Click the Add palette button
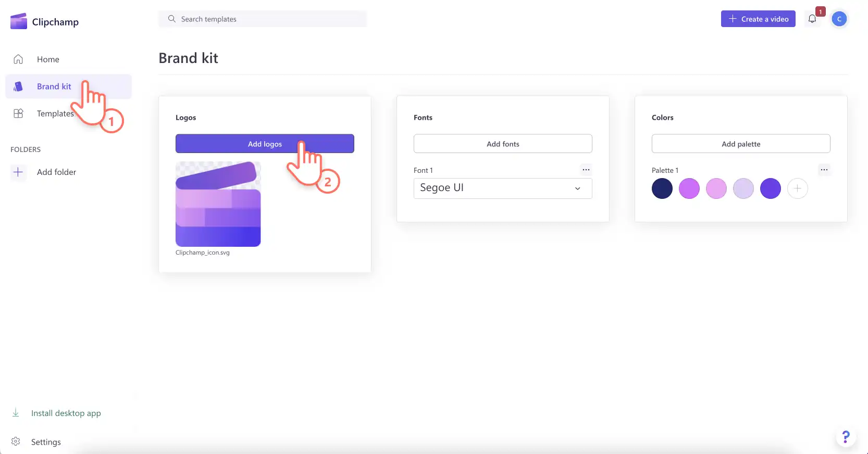This screenshot has height=454, width=868. [741, 144]
